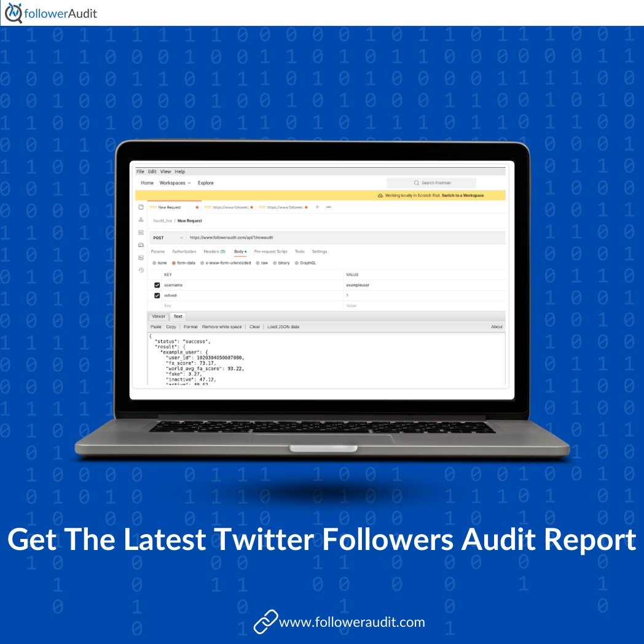
Task: Select the form-data body type radio
Action: point(174,263)
